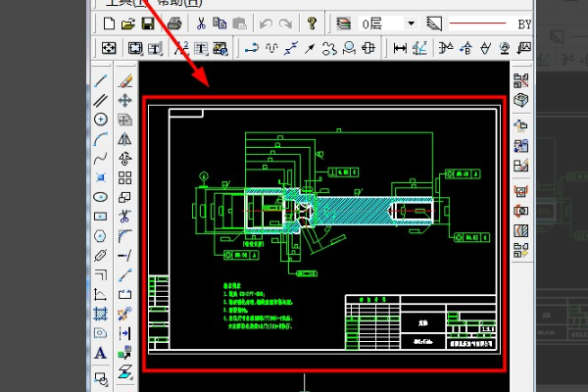Select the Mirror tool
588x392 pixels.
(x=125, y=139)
